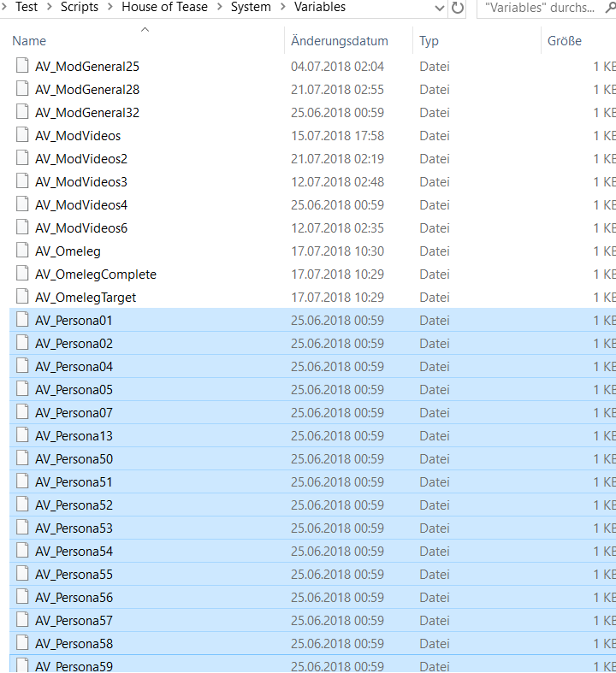
Task: Click the file icon of AV_ModVideos6
Action: pos(22,227)
